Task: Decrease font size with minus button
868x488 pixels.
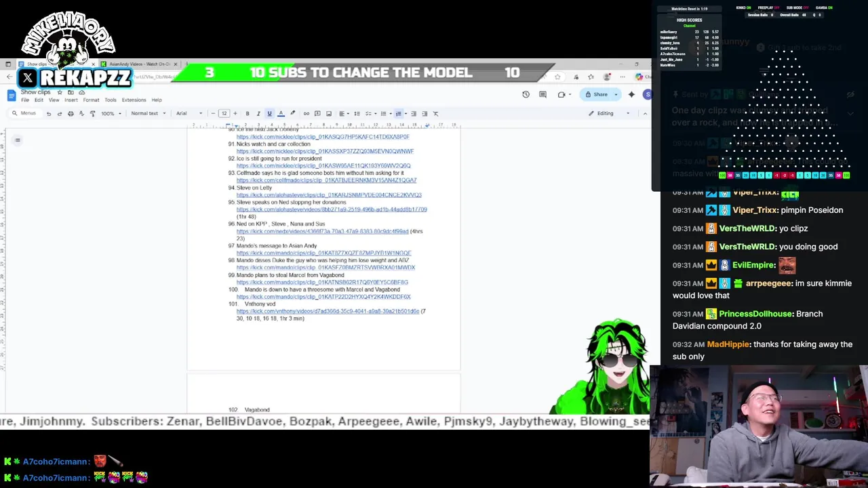Action: (x=213, y=114)
